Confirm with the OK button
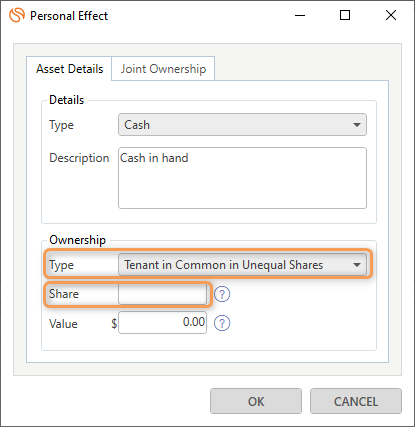Viewport: 415px width, 427px height. click(256, 401)
